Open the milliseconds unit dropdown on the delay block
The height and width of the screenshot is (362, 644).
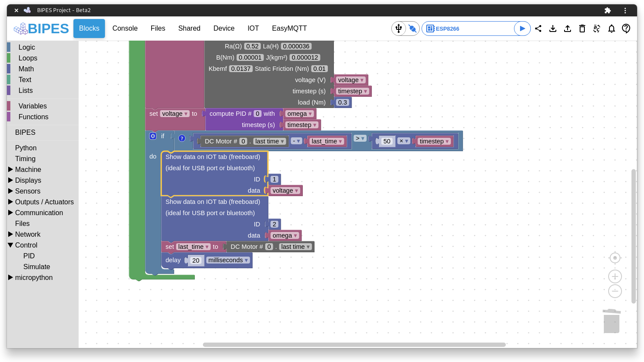click(228, 260)
